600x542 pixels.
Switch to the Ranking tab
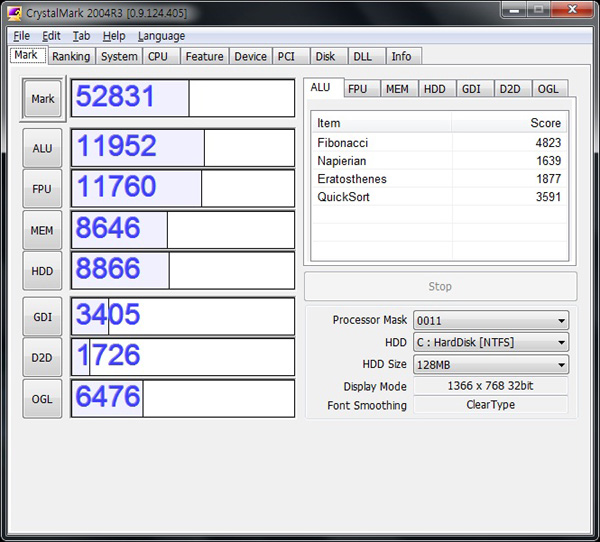[71, 56]
